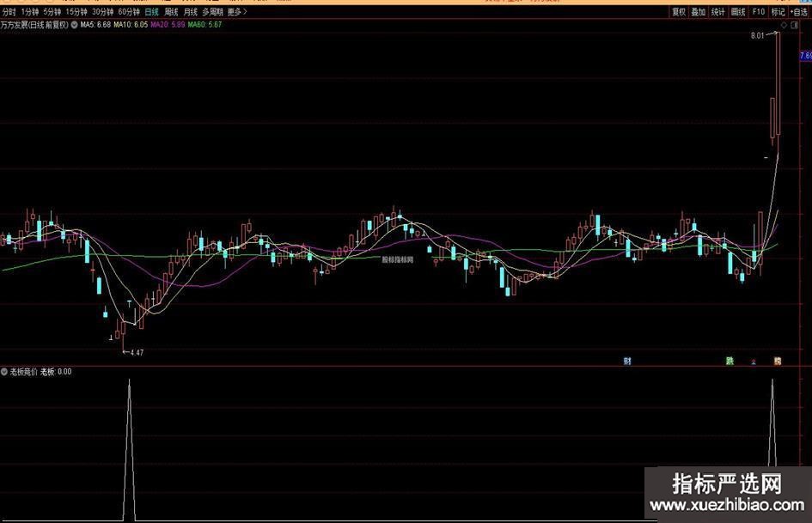Image resolution: width=812 pixels, height=523 pixels.
Task: Click the small red marker beside 跌 marker
Action: (754, 362)
